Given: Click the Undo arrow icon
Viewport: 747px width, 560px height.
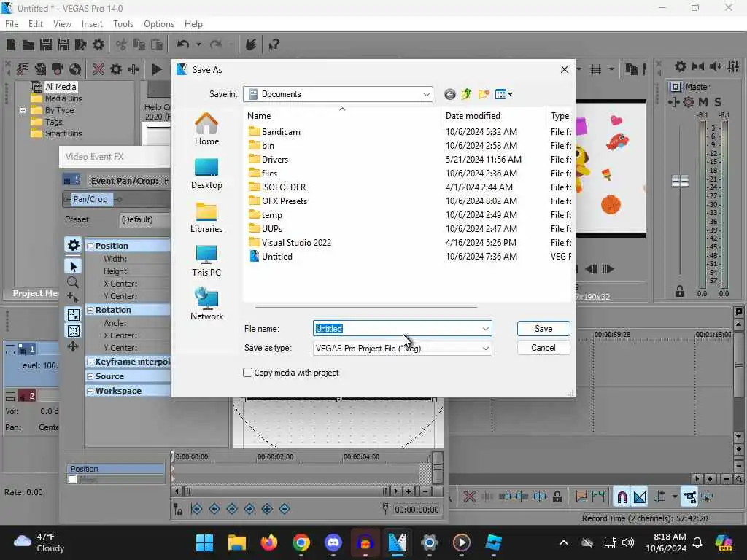Looking at the screenshot, I should coord(183,44).
